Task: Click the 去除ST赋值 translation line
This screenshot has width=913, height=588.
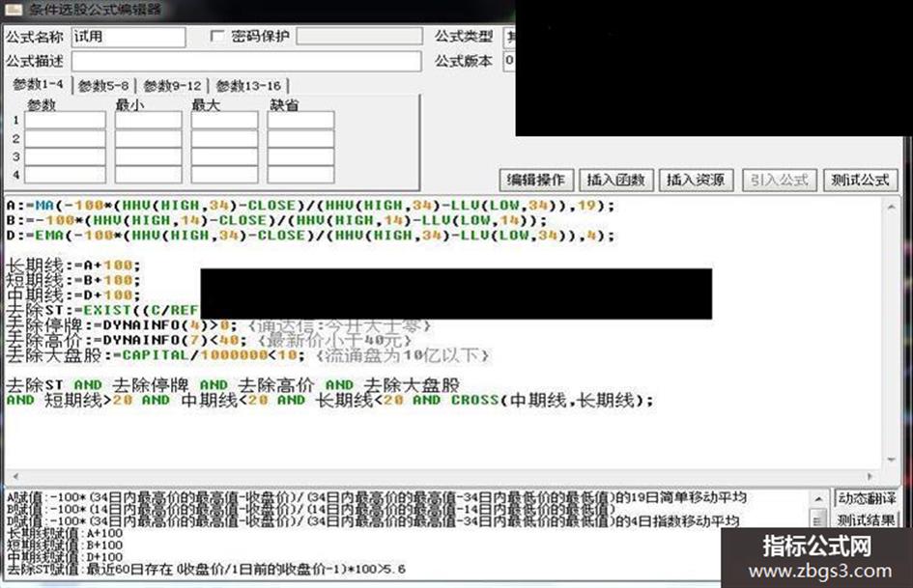Action: [x=206, y=570]
